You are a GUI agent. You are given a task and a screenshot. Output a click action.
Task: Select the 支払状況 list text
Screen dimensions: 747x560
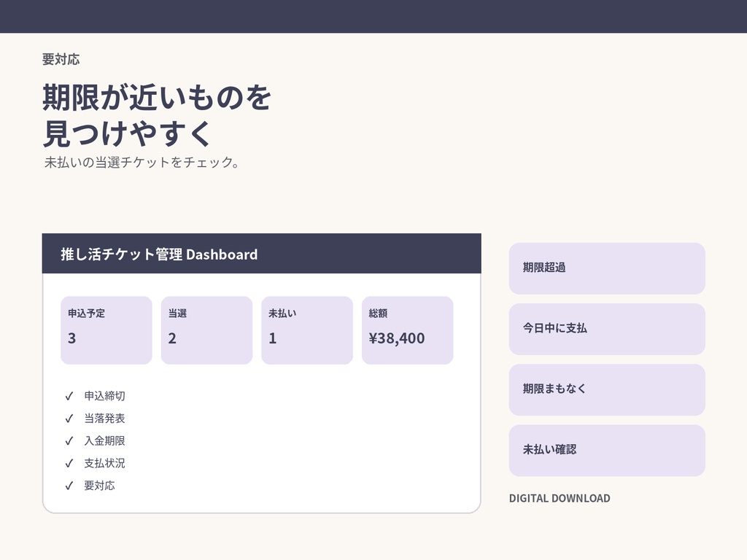click(x=105, y=463)
